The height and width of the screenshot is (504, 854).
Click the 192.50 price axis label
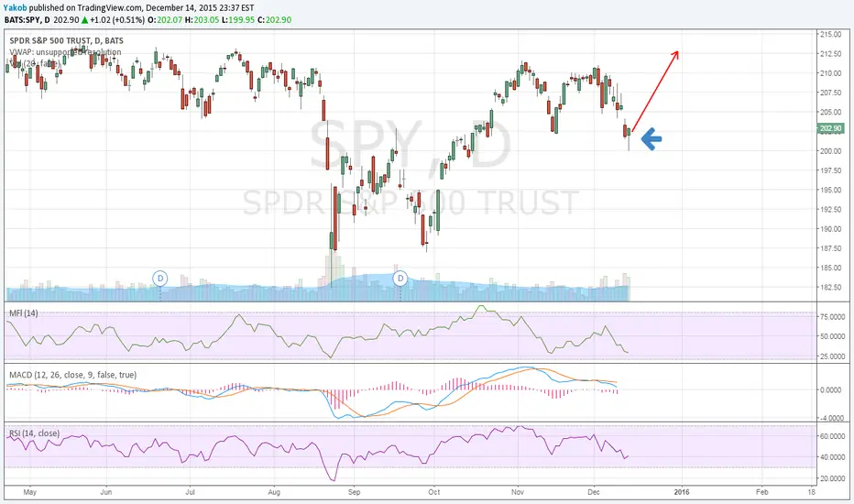tap(831, 209)
